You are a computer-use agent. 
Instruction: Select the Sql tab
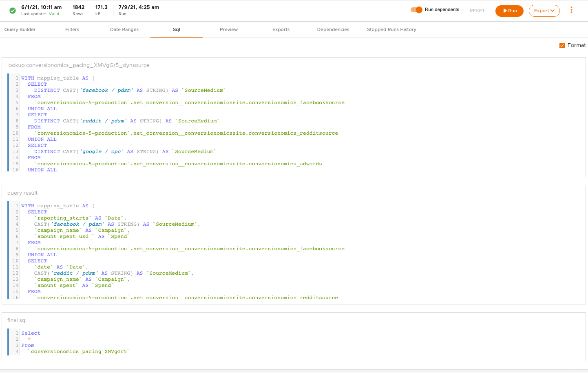(x=177, y=29)
